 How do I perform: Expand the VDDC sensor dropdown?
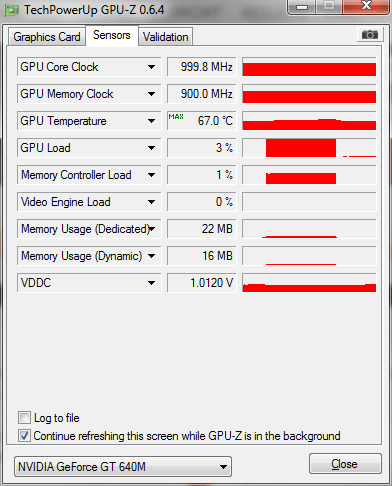[151, 283]
